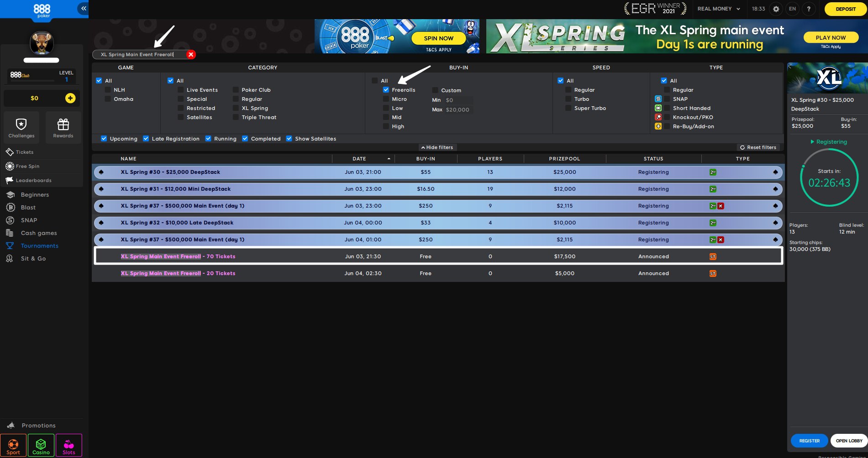Click Reset filters
The image size is (868, 458).
point(758,147)
